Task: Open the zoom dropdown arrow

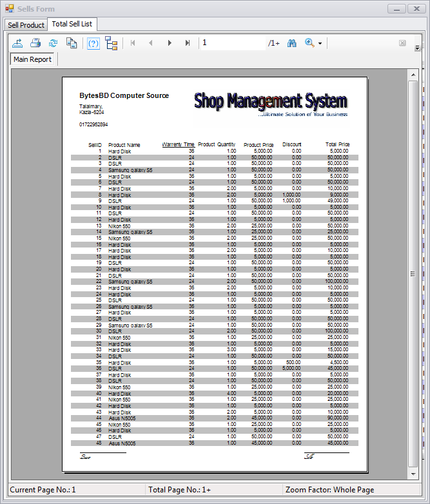Action: click(x=320, y=43)
